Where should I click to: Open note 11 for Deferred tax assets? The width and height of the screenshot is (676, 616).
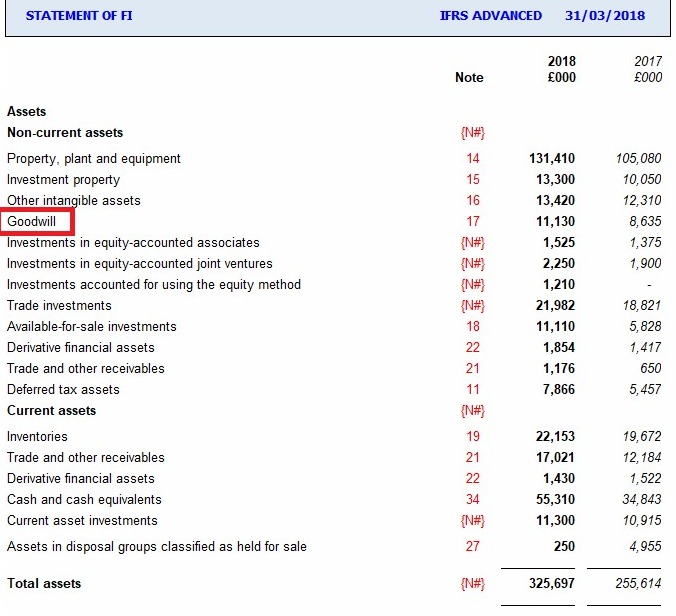[x=472, y=390]
